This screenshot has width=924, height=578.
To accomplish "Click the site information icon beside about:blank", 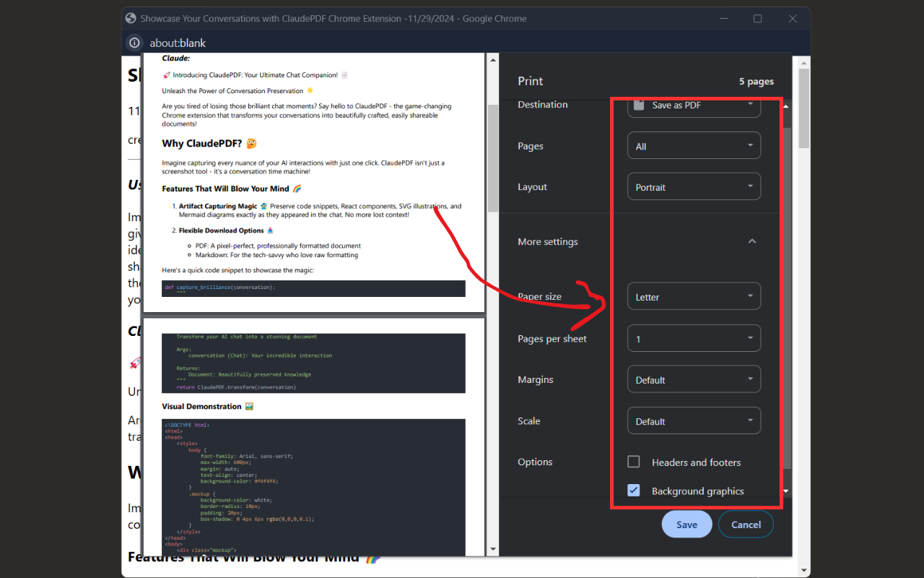I will coord(134,43).
